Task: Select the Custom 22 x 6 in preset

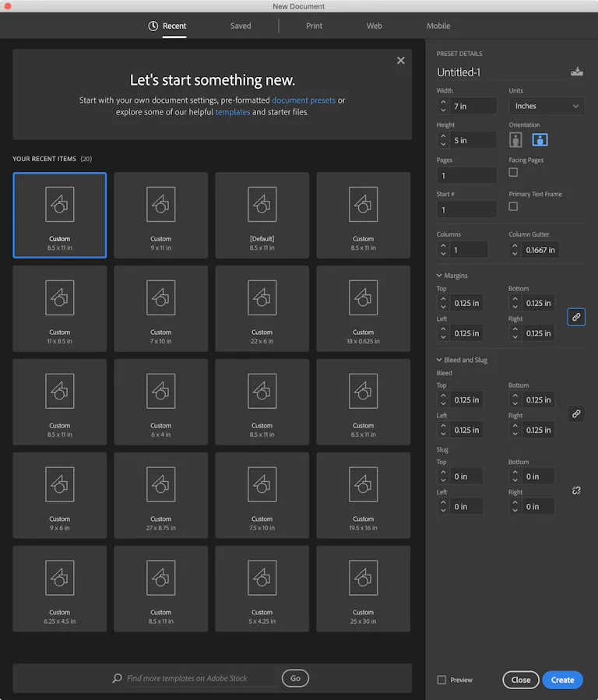Action: click(262, 308)
